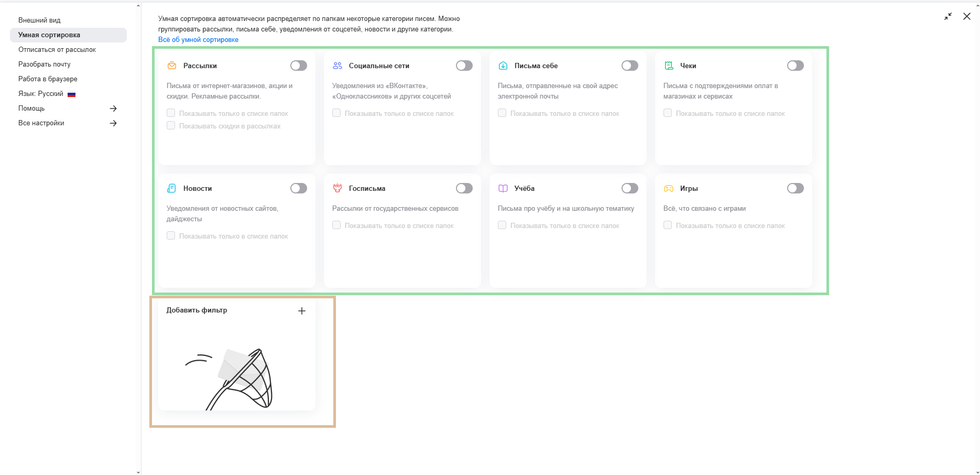Click the Рассылки envelope icon
The width and height of the screenshot is (980, 475).
coord(171,66)
